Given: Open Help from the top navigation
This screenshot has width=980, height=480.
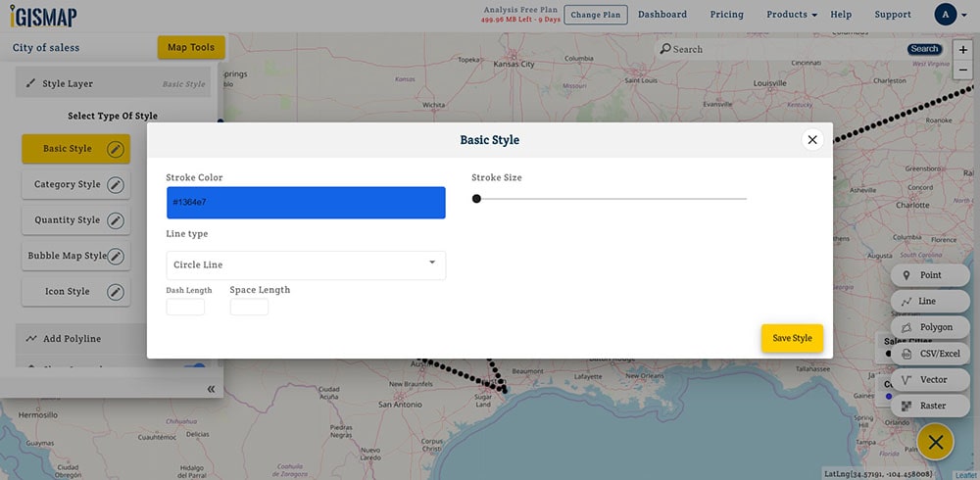Looking at the screenshot, I should (841, 15).
